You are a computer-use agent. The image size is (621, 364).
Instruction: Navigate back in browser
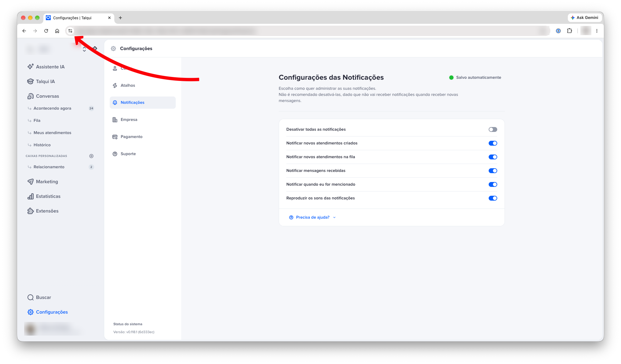(24, 31)
